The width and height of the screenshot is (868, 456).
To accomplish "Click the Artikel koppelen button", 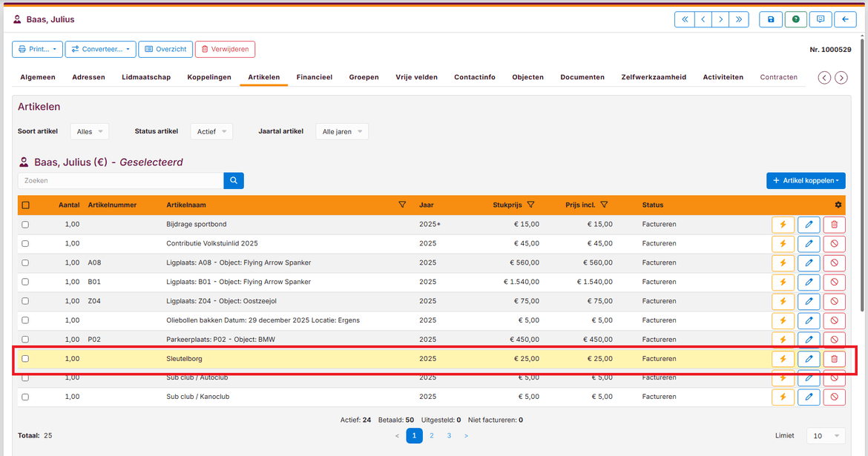I will click(805, 180).
